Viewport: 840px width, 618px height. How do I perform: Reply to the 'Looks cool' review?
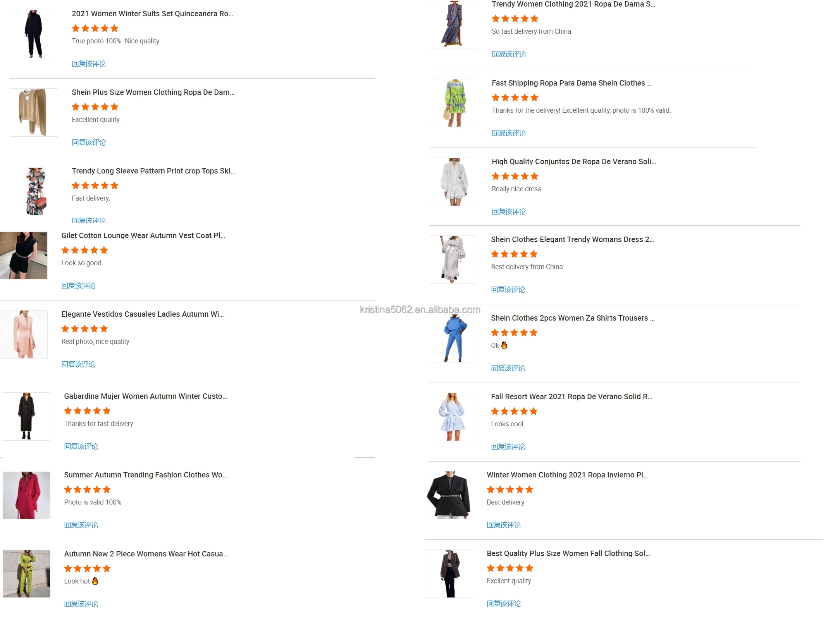tap(508, 447)
